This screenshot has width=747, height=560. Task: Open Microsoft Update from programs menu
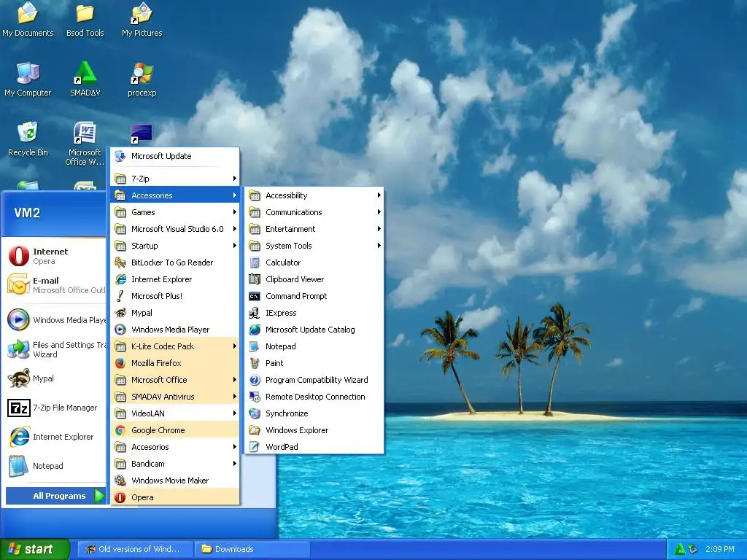[x=175, y=156]
